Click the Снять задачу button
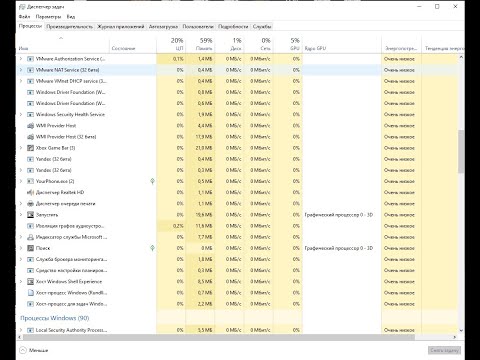This screenshot has height=360, width=480. 444,350
